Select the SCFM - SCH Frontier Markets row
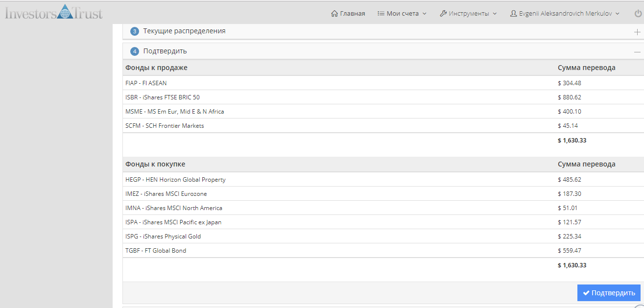Image resolution: width=644 pixels, height=308 pixels. [x=383, y=125]
